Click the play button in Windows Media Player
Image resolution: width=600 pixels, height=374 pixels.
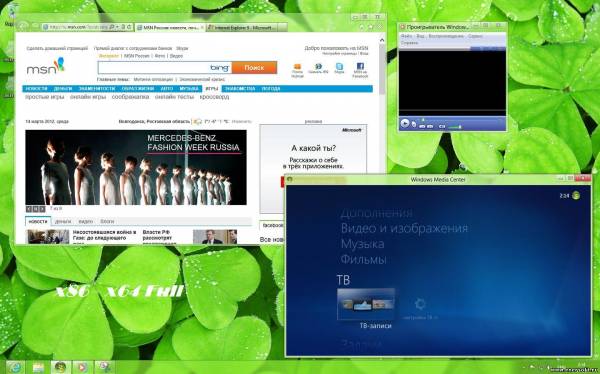tap(404, 123)
